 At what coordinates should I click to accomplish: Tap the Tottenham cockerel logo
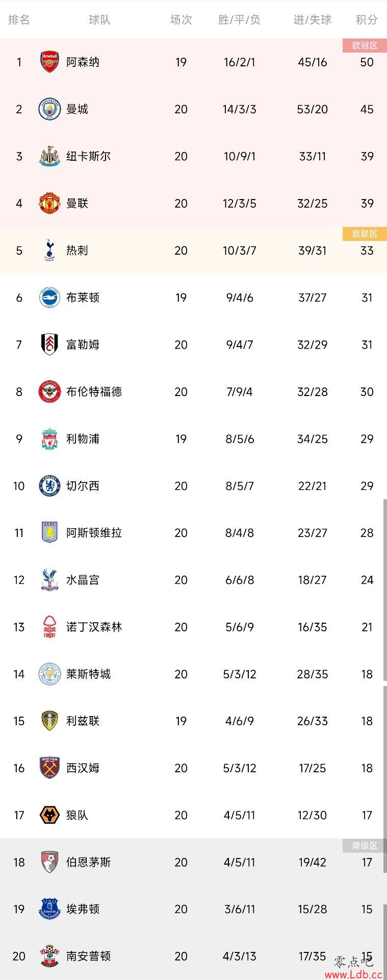pos(49,250)
